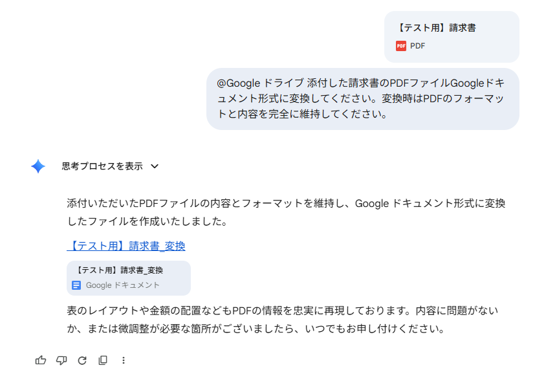The image size is (535, 392).
Task: Click the reply paragraph beginning 表のレイアウト
Action: pos(283,320)
